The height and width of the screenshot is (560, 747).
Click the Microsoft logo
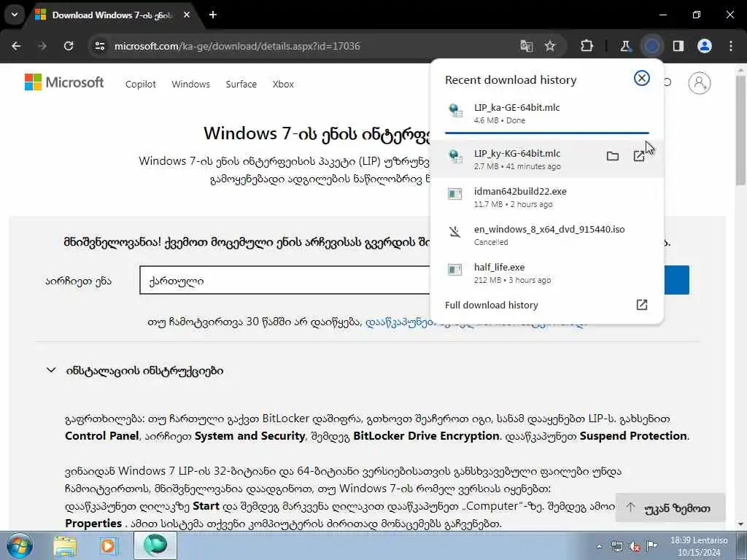(64, 82)
